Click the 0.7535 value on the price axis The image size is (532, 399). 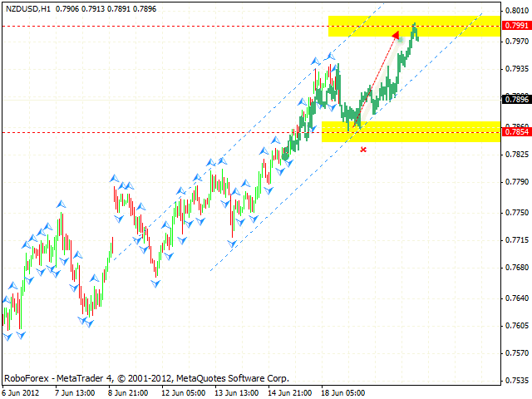pos(514,382)
